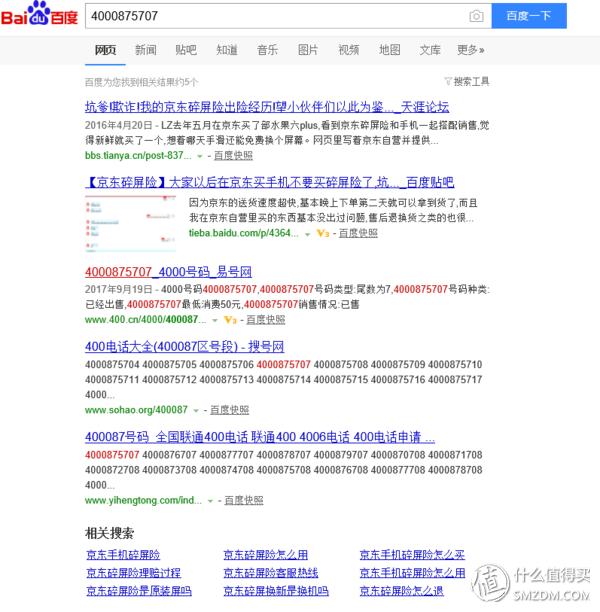This screenshot has width=600, height=612.
Task: Open camera image search icon
Action: (x=476, y=16)
